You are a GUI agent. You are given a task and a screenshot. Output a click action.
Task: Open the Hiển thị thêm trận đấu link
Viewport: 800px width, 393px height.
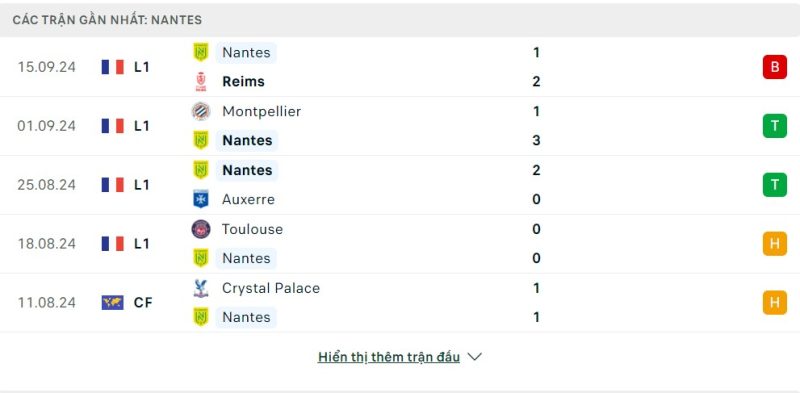389,357
